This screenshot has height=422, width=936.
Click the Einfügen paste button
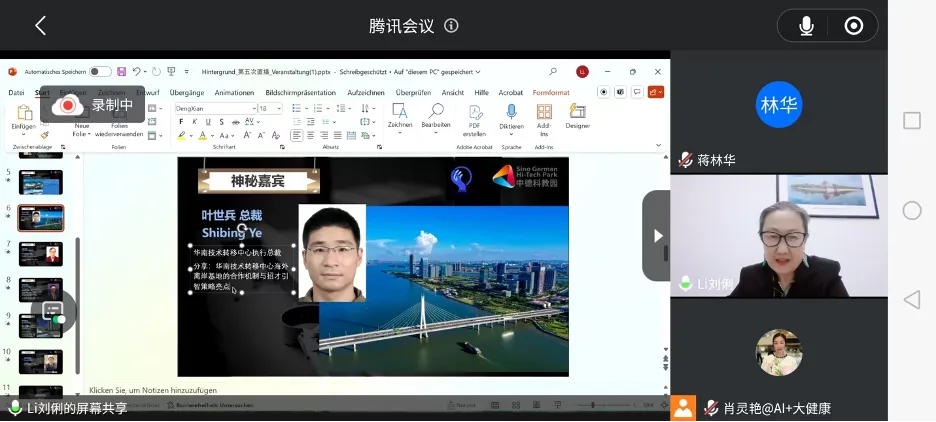tap(24, 118)
